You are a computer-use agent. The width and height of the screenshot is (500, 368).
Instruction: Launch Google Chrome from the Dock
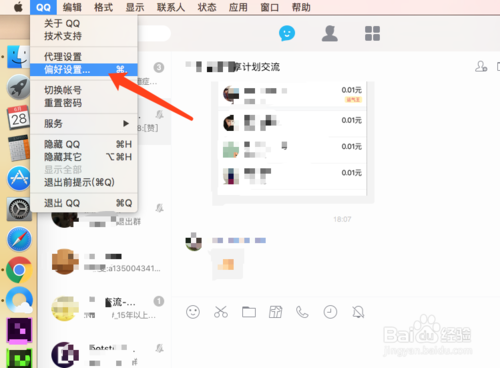coord(19,270)
